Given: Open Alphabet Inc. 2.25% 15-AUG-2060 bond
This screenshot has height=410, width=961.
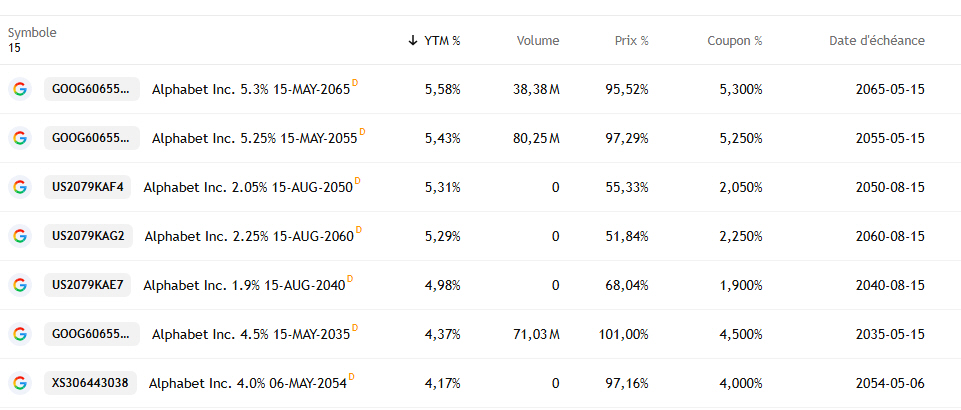Looking at the screenshot, I should [249, 236].
